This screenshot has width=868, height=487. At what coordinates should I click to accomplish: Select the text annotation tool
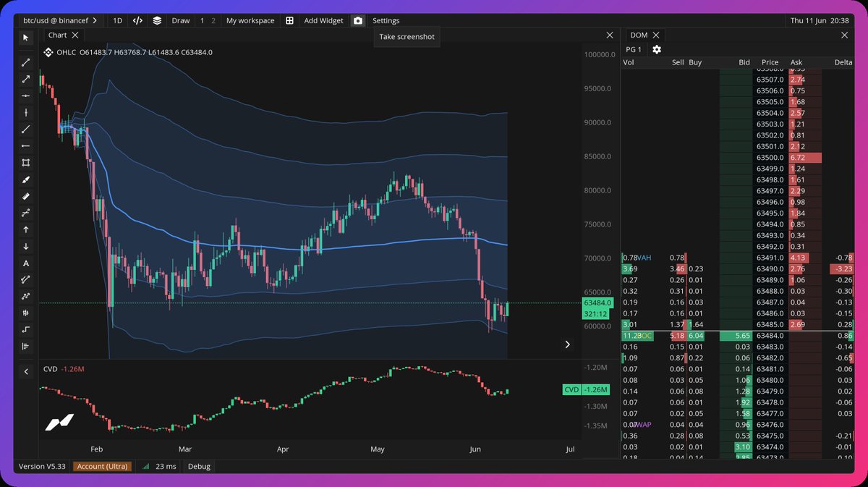coord(26,263)
